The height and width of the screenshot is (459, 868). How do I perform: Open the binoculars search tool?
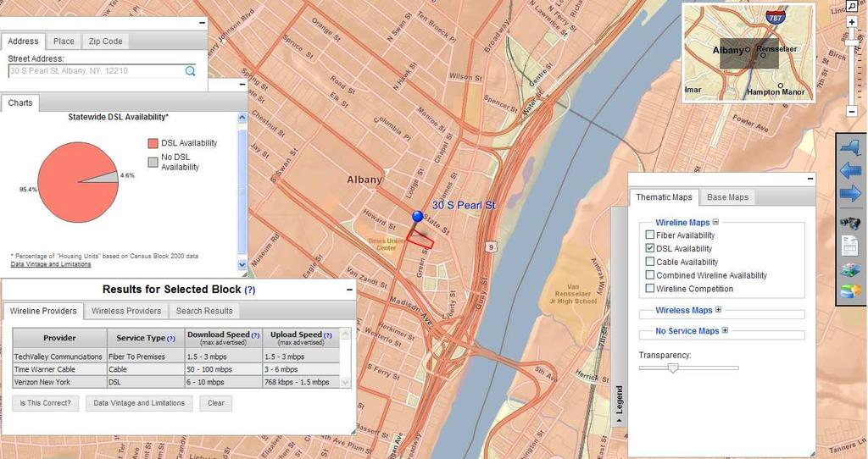(850, 223)
